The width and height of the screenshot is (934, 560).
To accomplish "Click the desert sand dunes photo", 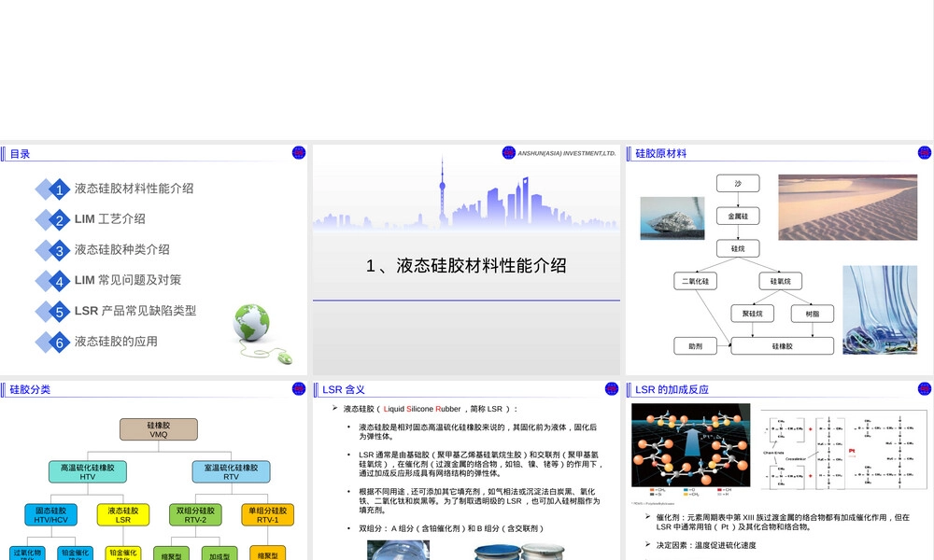I will coord(848,207).
